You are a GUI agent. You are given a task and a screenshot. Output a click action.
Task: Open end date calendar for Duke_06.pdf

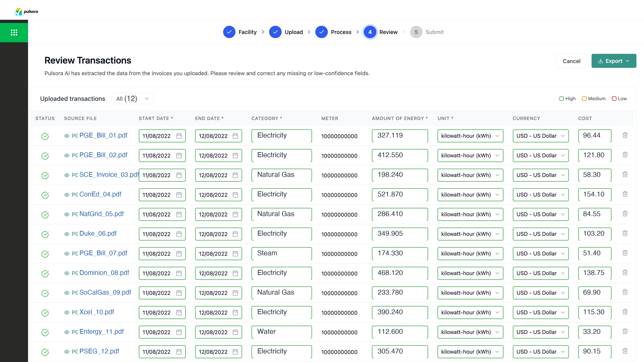[235, 234]
